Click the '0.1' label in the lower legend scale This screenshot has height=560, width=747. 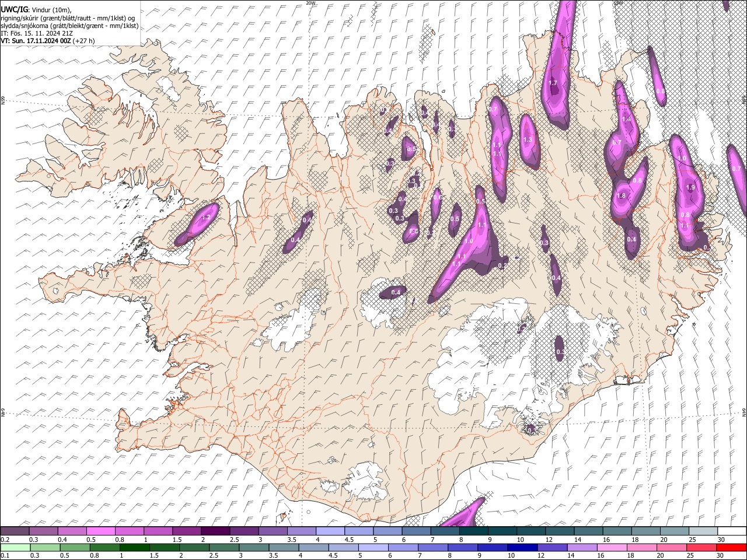click(x=4, y=556)
